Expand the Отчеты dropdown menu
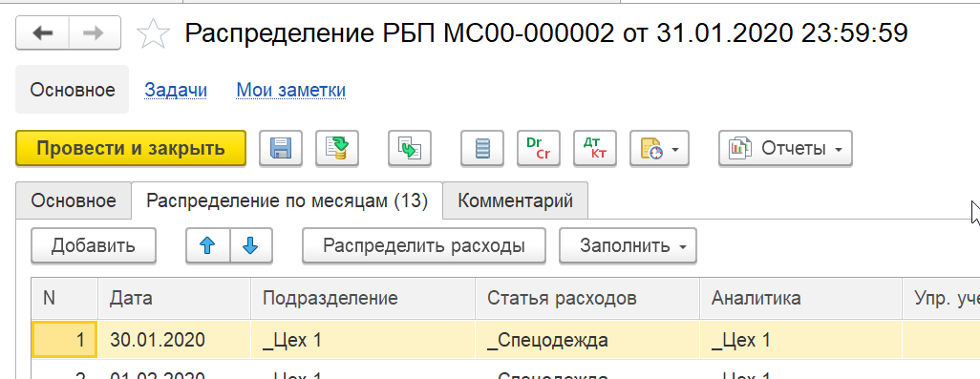The width and height of the screenshot is (980, 379). pyautogui.click(x=786, y=148)
